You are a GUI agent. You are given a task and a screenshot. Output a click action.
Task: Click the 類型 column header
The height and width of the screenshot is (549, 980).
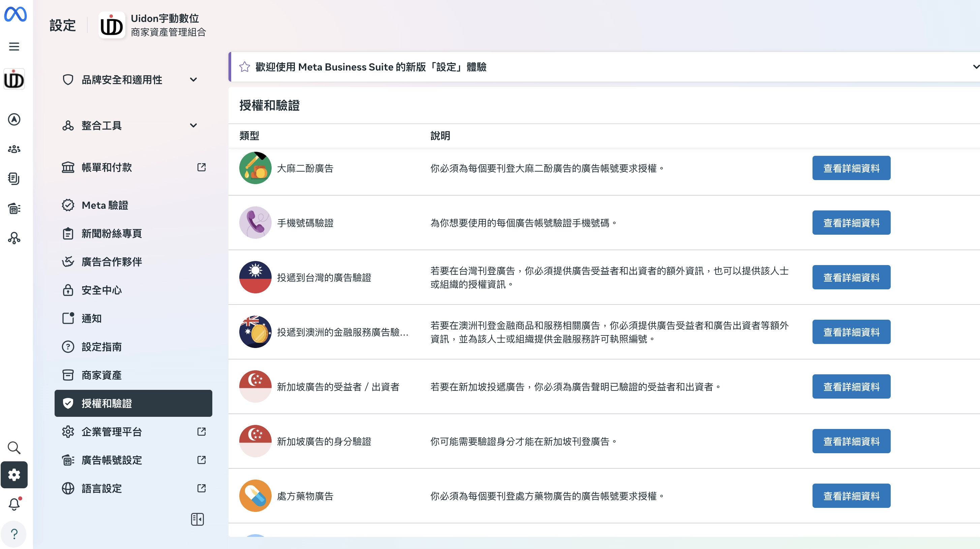[x=249, y=136]
